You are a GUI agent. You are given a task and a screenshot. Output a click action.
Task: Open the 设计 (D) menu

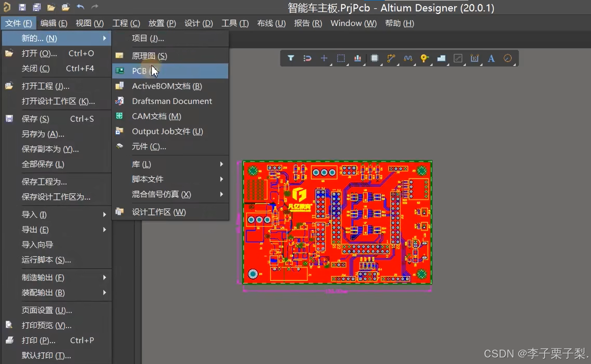tap(198, 23)
